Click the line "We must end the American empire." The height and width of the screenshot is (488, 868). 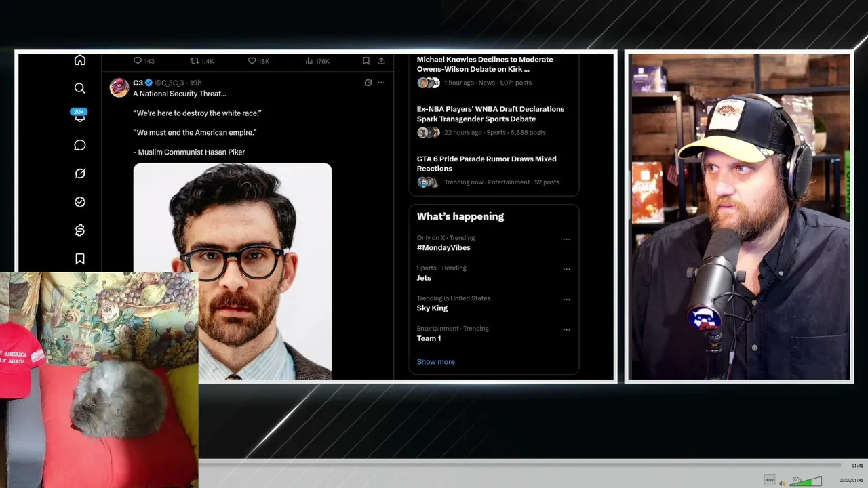pyautogui.click(x=195, y=133)
